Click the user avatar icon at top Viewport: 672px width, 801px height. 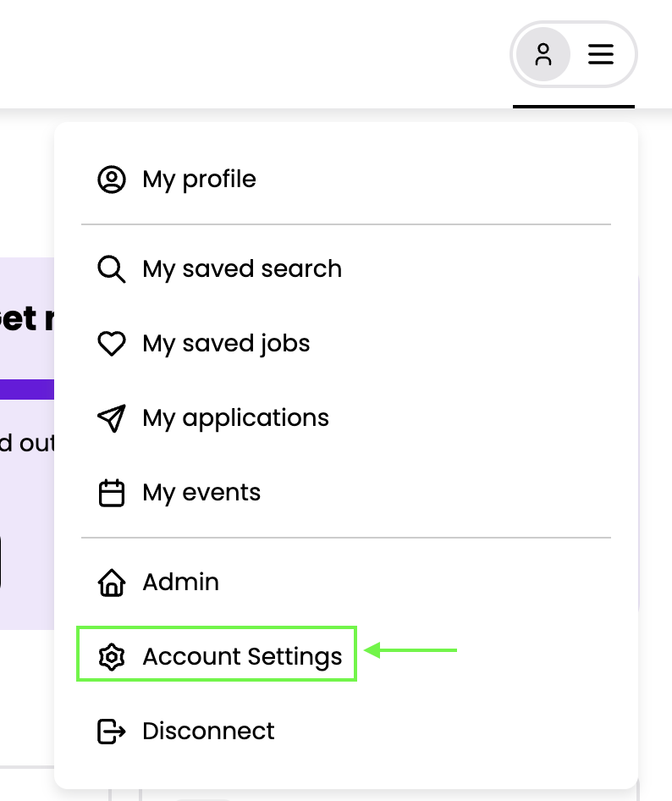tap(543, 56)
